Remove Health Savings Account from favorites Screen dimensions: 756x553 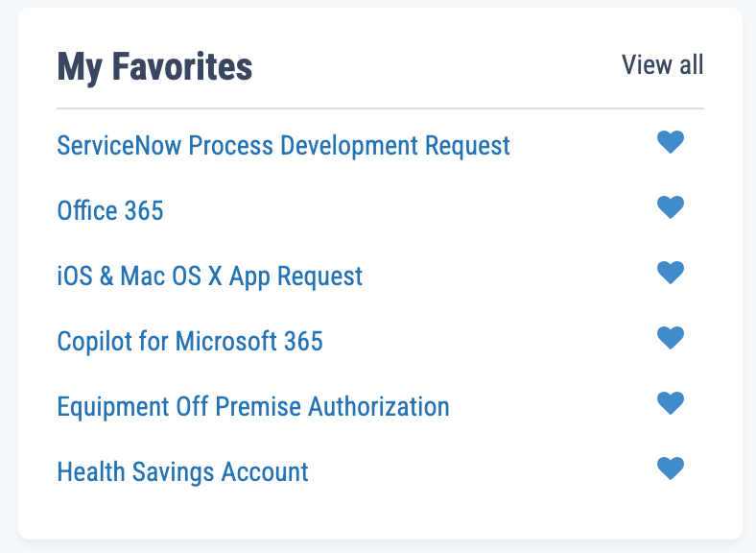click(x=670, y=468)
